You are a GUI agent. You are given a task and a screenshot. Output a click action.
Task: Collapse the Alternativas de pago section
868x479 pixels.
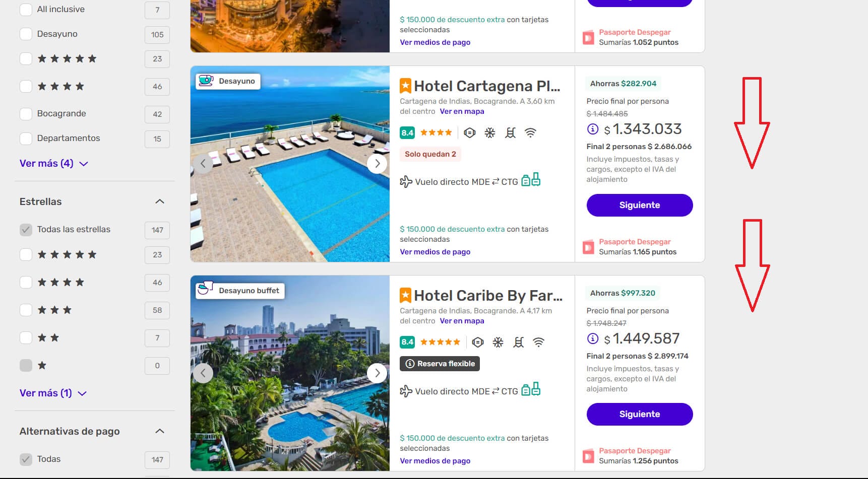160,431
